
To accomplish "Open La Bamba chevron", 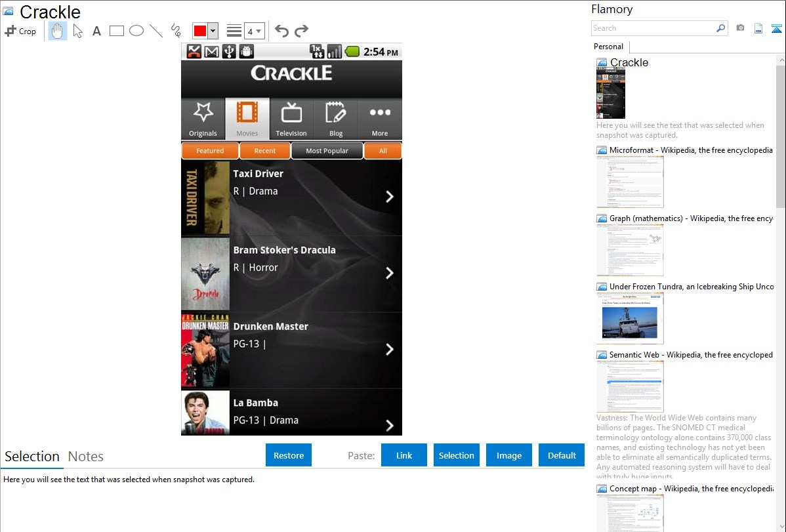I will [390, 426].
